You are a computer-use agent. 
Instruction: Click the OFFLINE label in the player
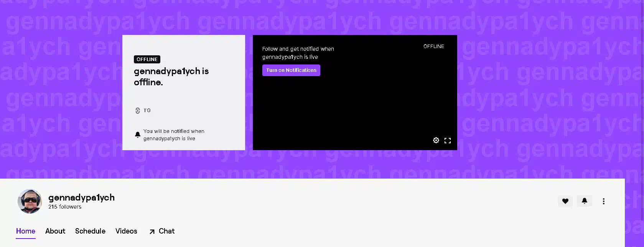(x=434, y=46)
